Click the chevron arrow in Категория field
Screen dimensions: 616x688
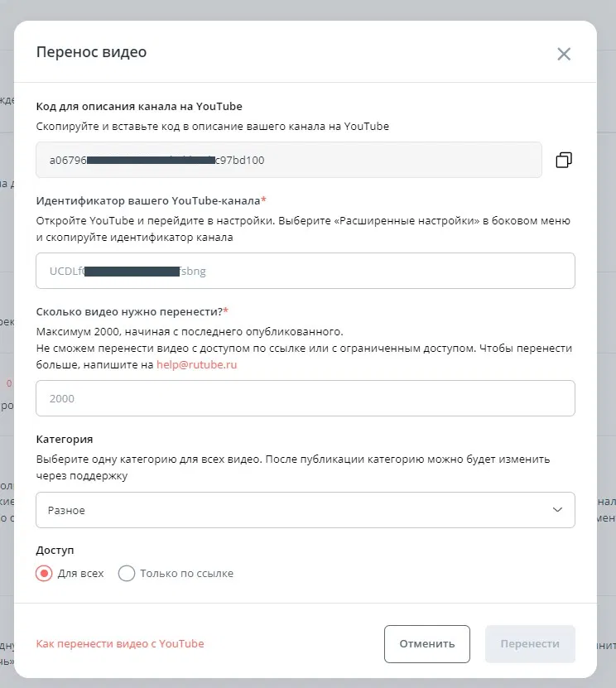[557, 510]
